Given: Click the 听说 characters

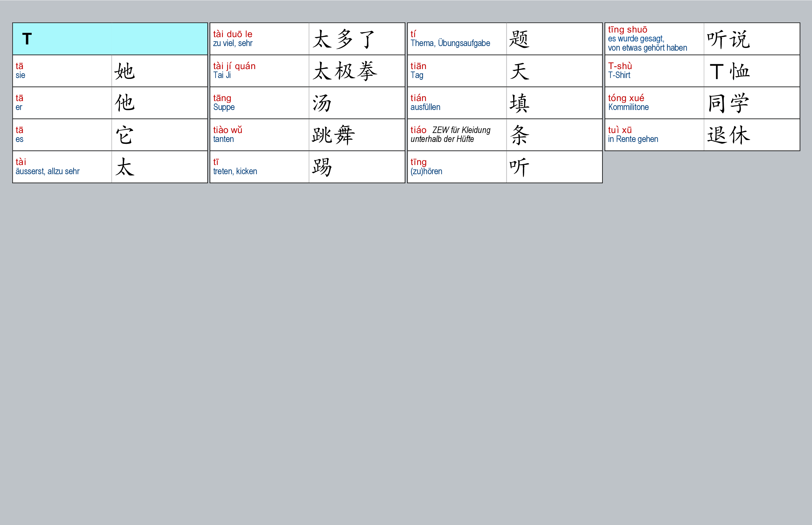Looking at the screenshot, I should click(x=728, y=39).
